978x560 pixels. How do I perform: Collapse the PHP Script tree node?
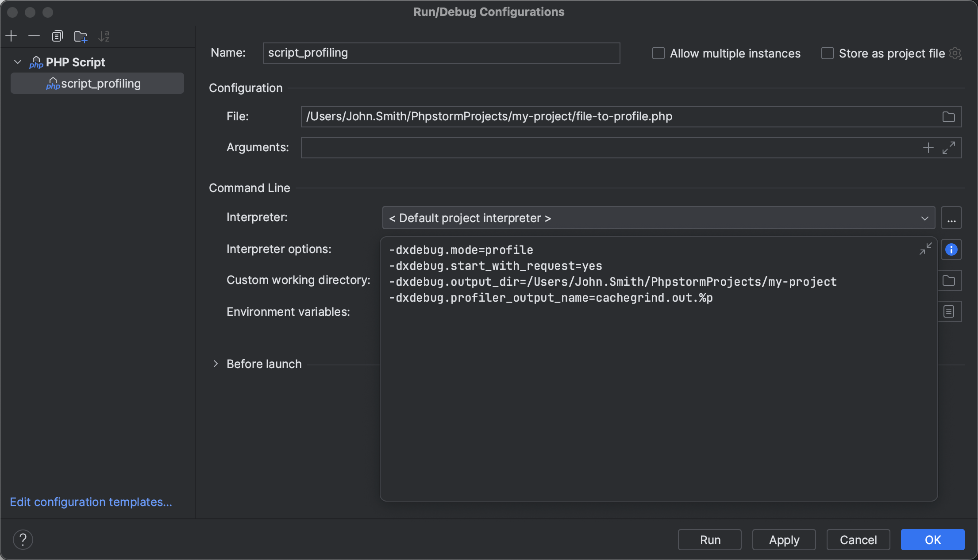coord(18,62)
